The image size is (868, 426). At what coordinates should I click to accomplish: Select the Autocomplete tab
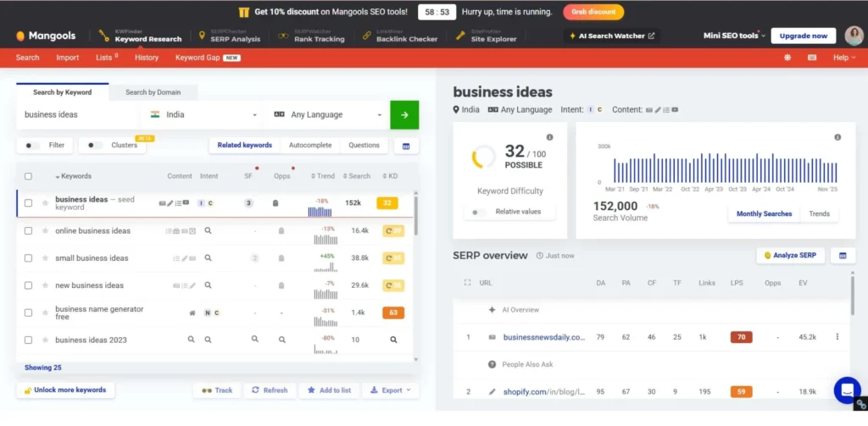pyautogui.click(x=310, y=146)
